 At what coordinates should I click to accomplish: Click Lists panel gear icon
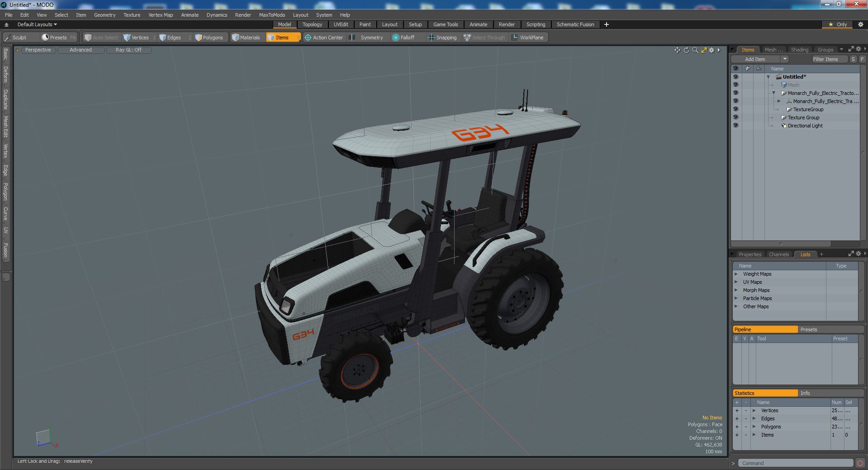[x=858, y=254]
